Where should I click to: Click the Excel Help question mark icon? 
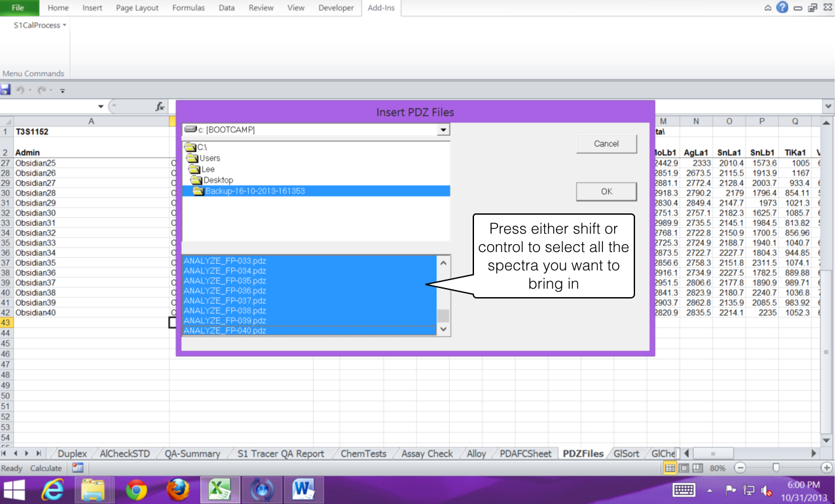click(782, 8)
